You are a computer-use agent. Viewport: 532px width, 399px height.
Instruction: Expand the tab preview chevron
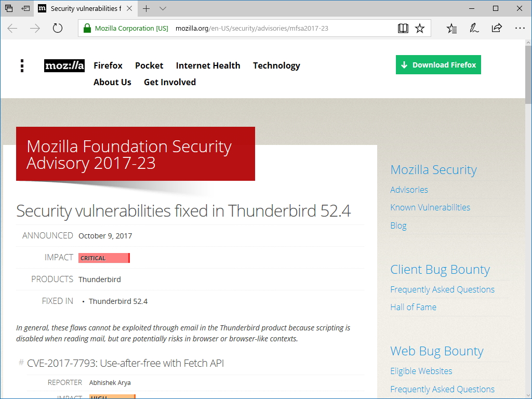[163, 9]
